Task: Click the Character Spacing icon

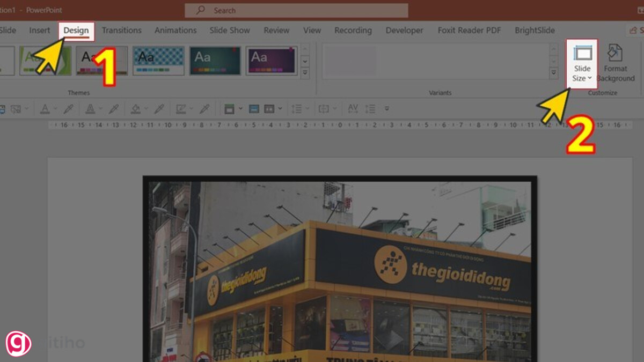Action: 353,108
